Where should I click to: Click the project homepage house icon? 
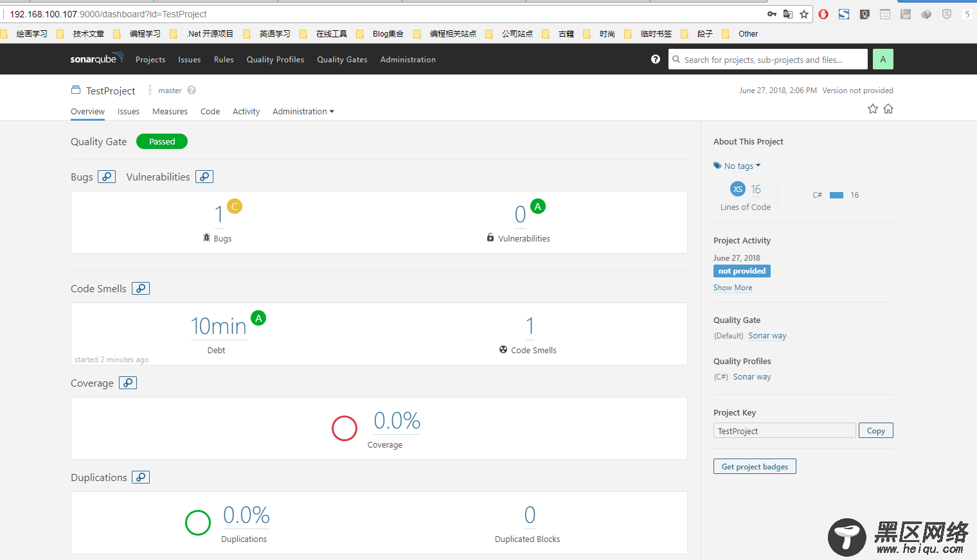click(888, 109)
